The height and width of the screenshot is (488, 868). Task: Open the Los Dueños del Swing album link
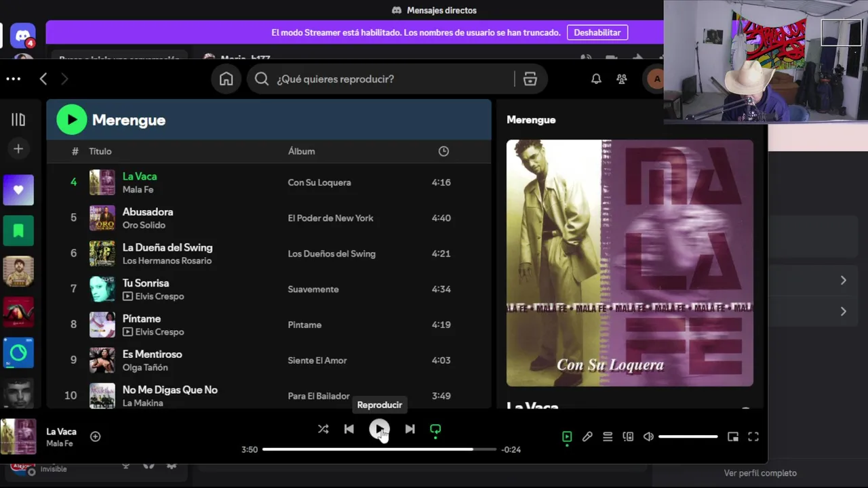[x=332, y=254]
